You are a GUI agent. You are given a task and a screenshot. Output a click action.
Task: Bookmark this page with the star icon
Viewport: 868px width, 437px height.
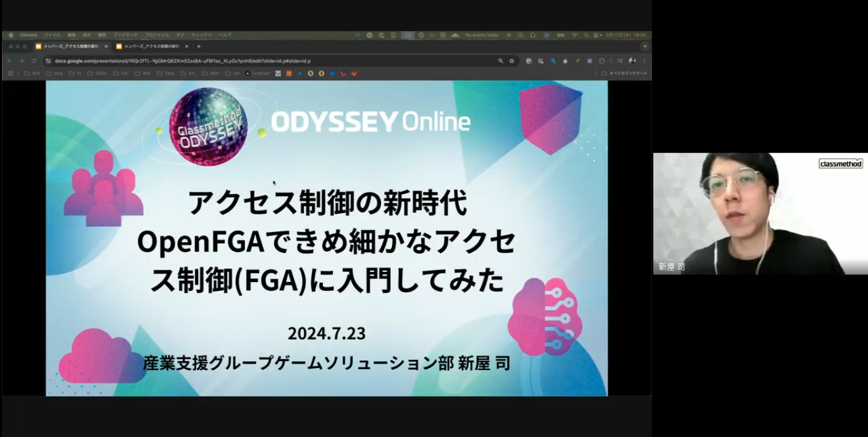tap(512, 61)
